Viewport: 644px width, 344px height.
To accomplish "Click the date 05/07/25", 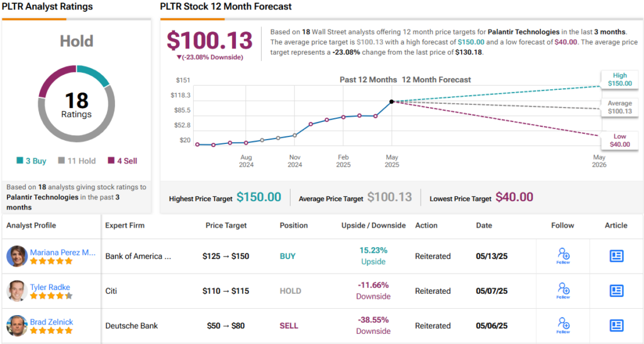I will point(492,291).
